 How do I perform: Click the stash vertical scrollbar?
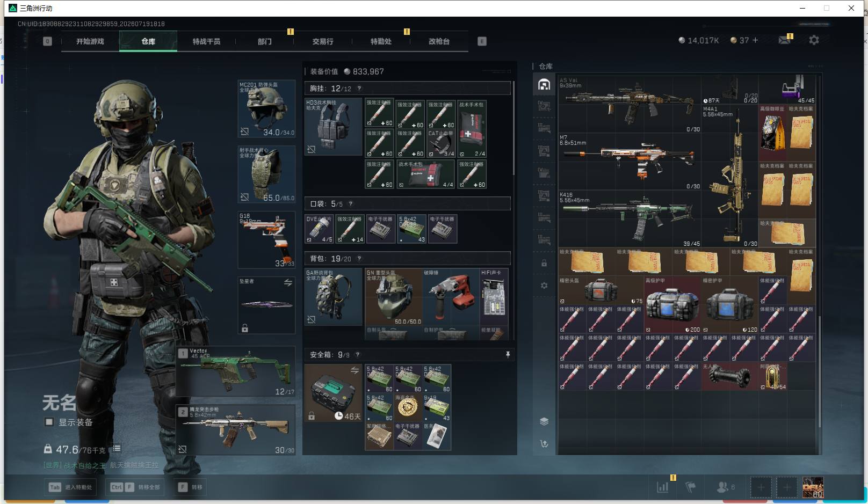820,371
